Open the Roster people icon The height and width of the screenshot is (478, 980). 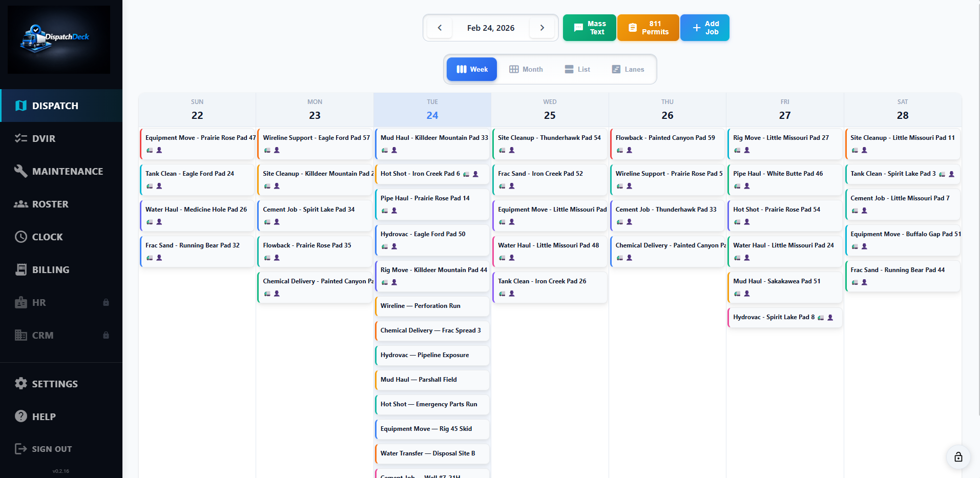(x=21, y=204)
